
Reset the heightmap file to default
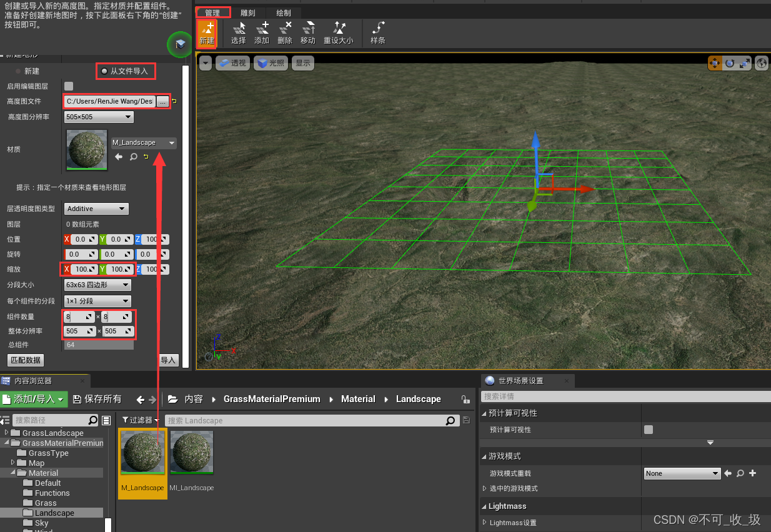(174, 101)
